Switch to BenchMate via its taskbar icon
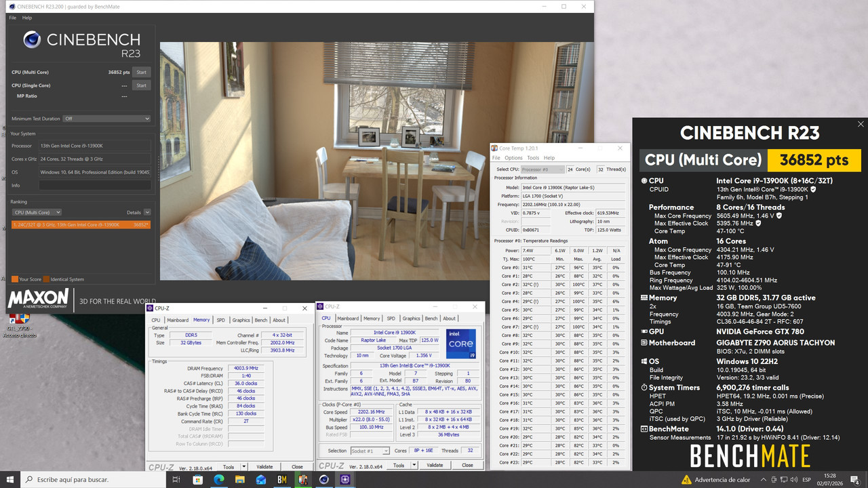The width and height of the screenshot is (868, 488). click(281, 479)
